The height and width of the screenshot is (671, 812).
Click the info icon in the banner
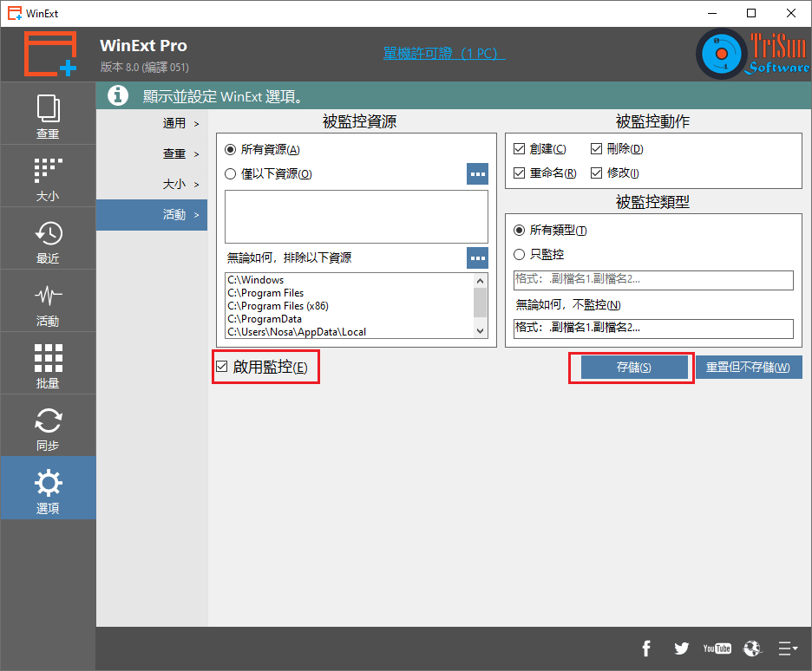(118, 95)
